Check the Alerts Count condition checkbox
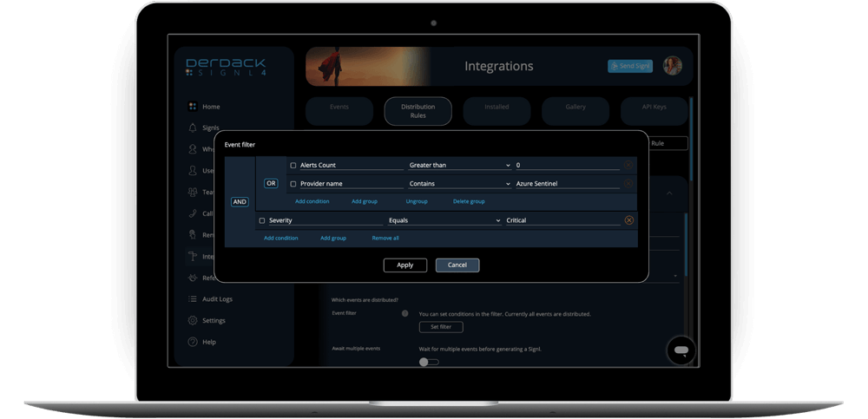Screen dimensions: 868x419 pos(293,166)
